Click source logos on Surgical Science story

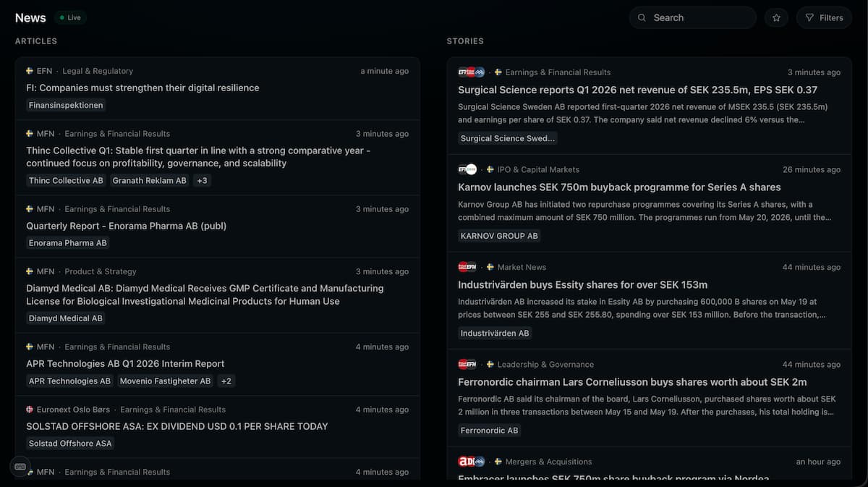pyautogui.click(x=472, y=72)
